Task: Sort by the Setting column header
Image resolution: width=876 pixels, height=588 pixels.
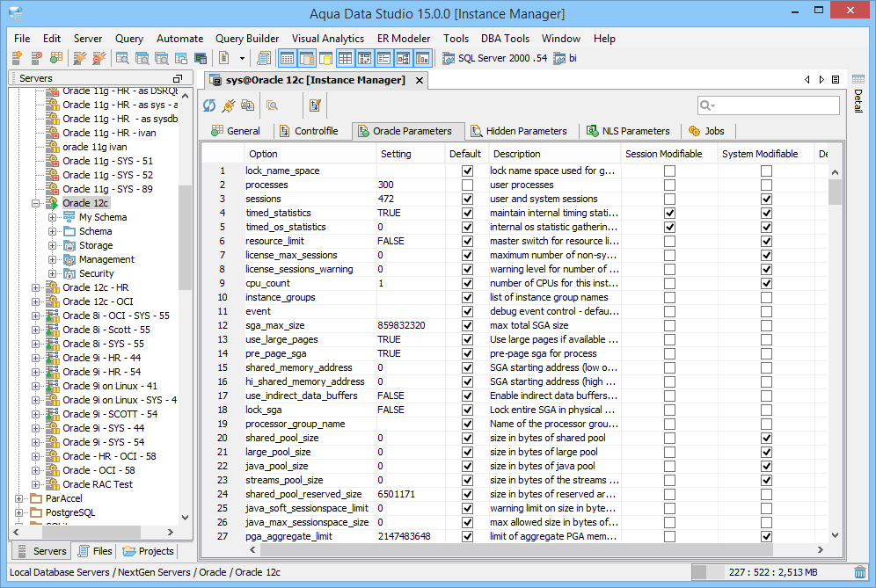Action: (412, 154)
